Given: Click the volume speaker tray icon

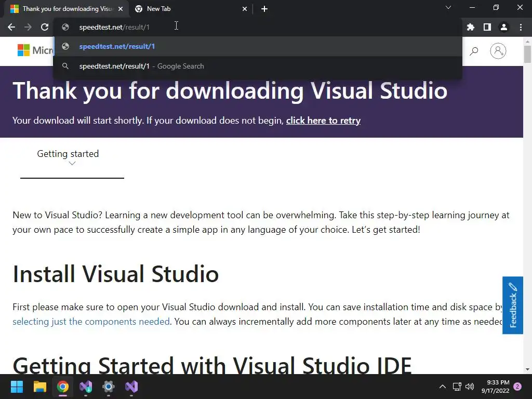Looking at the screenshot, I should pyautogui.click(x=470, y=387).
